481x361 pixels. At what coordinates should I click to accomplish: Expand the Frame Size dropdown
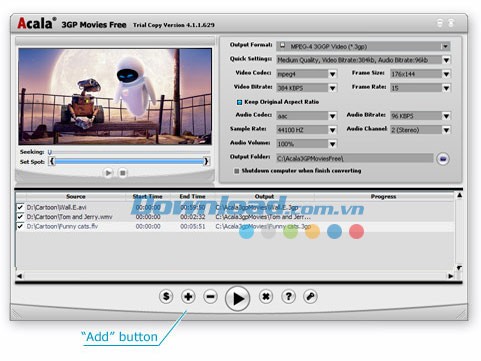(x=446, y=74)
